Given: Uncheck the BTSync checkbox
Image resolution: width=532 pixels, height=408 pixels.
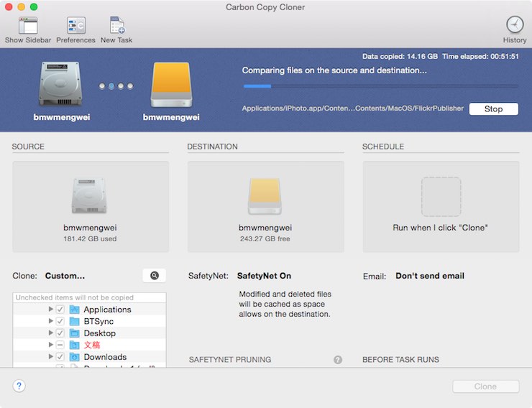Looking at the screenshot, I should [60, 321].
